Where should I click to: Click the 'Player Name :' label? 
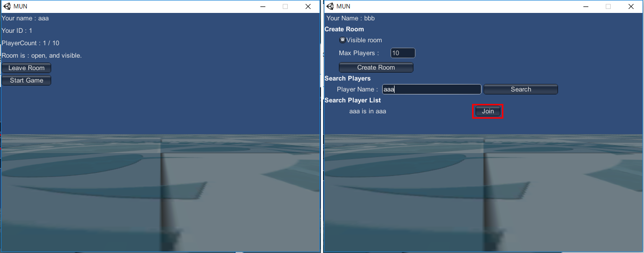coord(357,89)
